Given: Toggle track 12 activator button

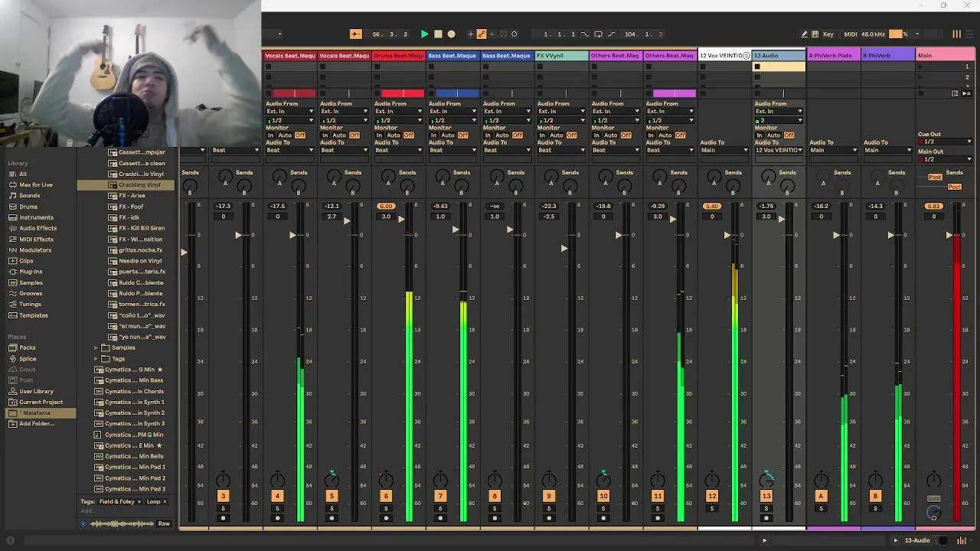Looking at the screenshot, I should tap(712, 496).
